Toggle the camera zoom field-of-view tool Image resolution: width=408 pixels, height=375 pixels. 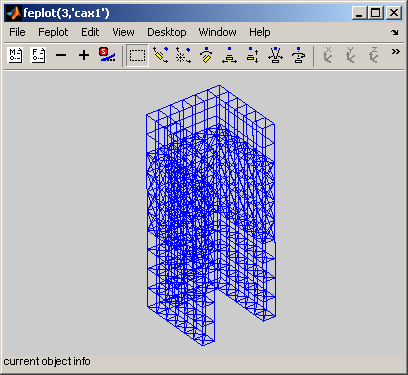(275, 55)
